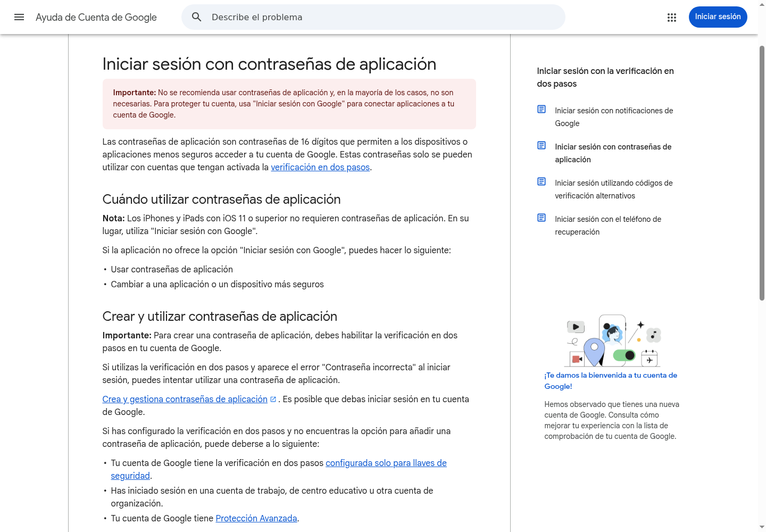This screenshot has width=766, height=532.
Task: Click external-link icon after Crea y gestiona
Action: pos(273,400)
